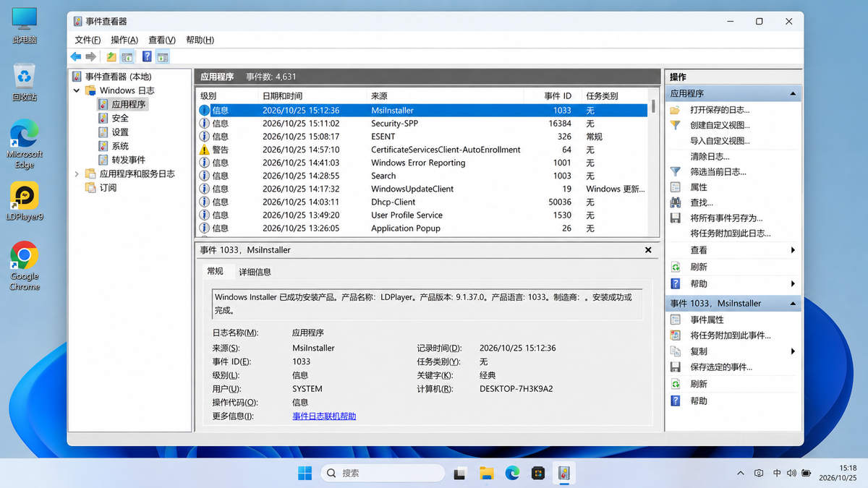Screen dimensions: 868x488
Task: Click 查找... binoculars action
Action: click(x=701, y=203)
